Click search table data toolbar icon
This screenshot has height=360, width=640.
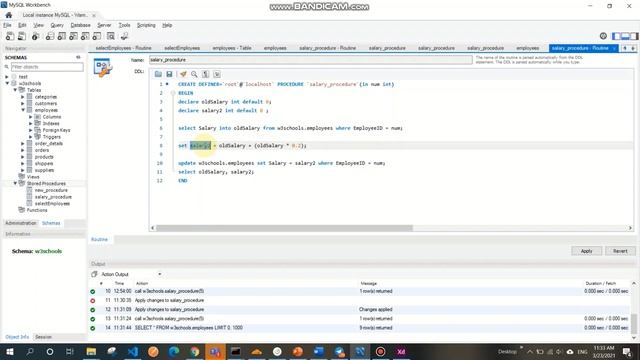pyautogui.click(x=111, y=36)
